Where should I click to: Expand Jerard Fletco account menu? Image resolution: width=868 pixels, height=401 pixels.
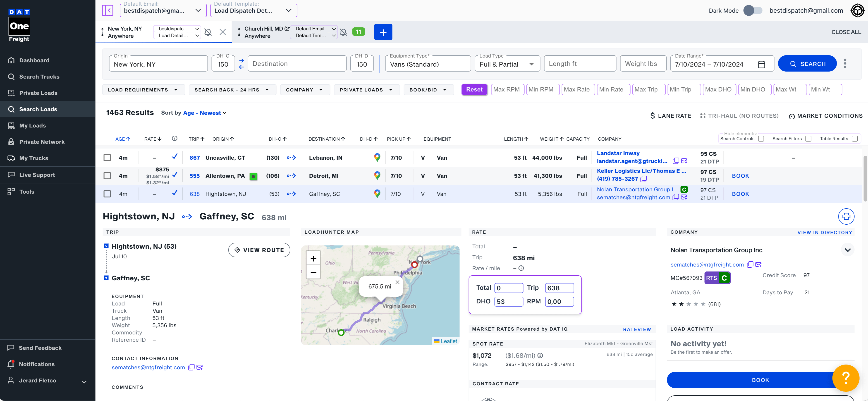click(84, 382)
